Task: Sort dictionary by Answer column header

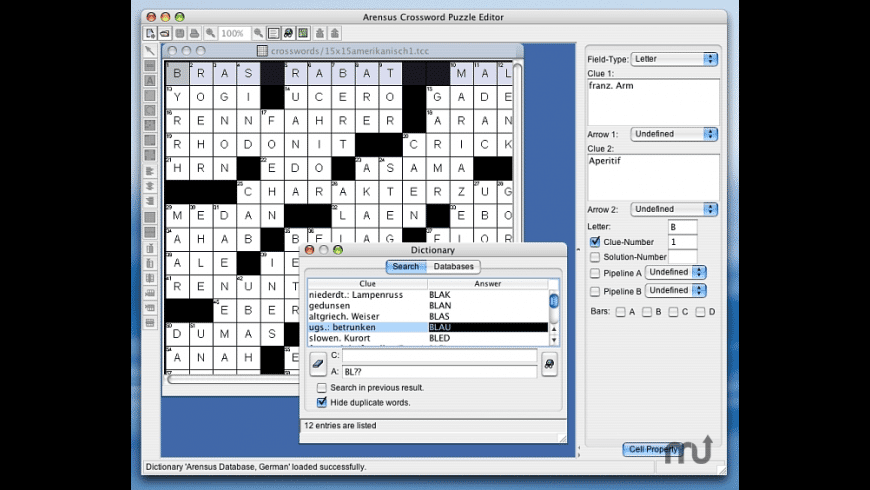Action: (x=488, y=284)
